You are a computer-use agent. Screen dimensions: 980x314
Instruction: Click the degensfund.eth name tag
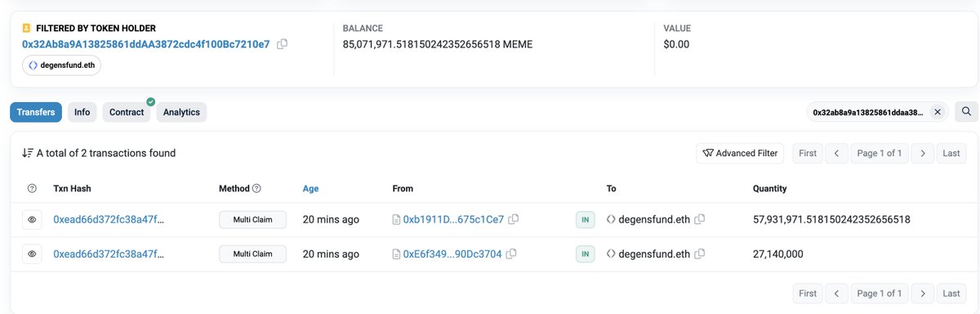62,65
